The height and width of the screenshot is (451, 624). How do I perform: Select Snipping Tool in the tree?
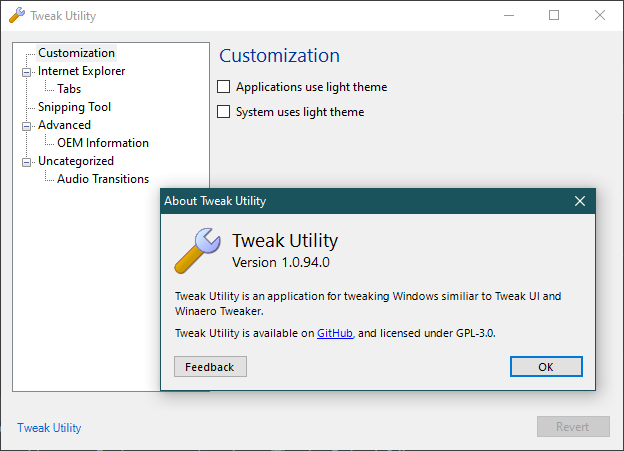(x=74, y=107)
